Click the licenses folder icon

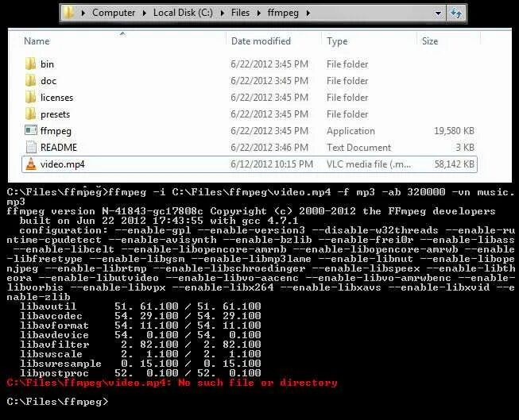tap(30, 97)
